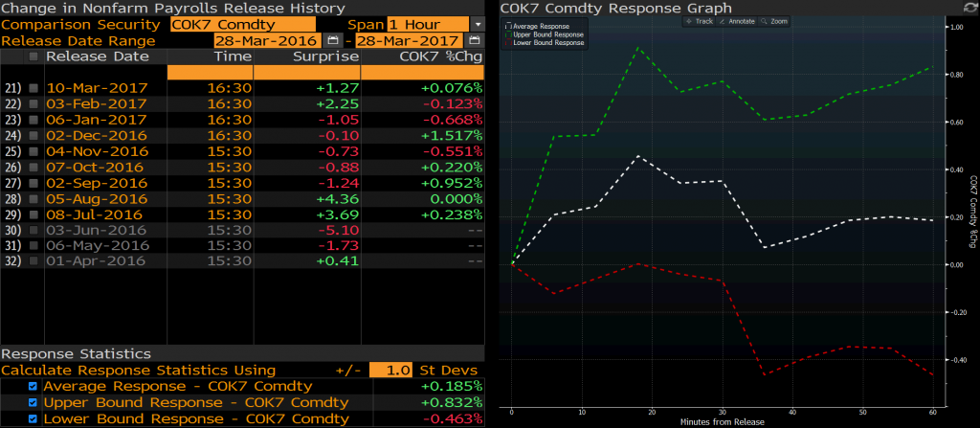Click the +4.36 surprise value
This screenshot has width=980, height=428.
pyautogui.click(x=338, y=199)
